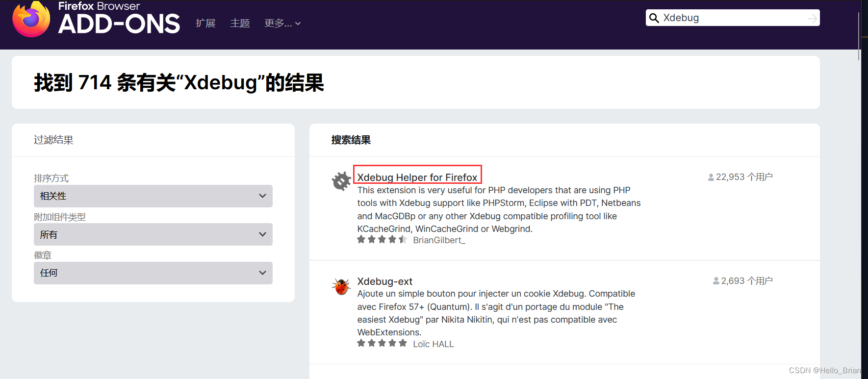Image resolution: width=868 pixels, height=379 pixels.
Task: Click author name Loïc HALL
Action: click(x=434, y=344)
